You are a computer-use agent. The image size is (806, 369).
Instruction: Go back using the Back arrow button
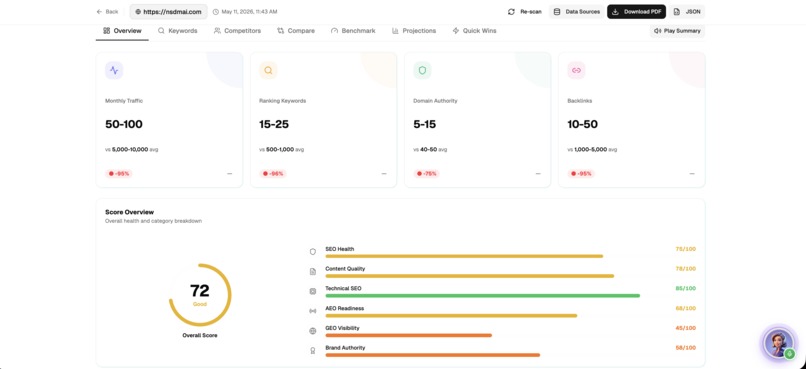pyautogui.click(x=107, y=11)
